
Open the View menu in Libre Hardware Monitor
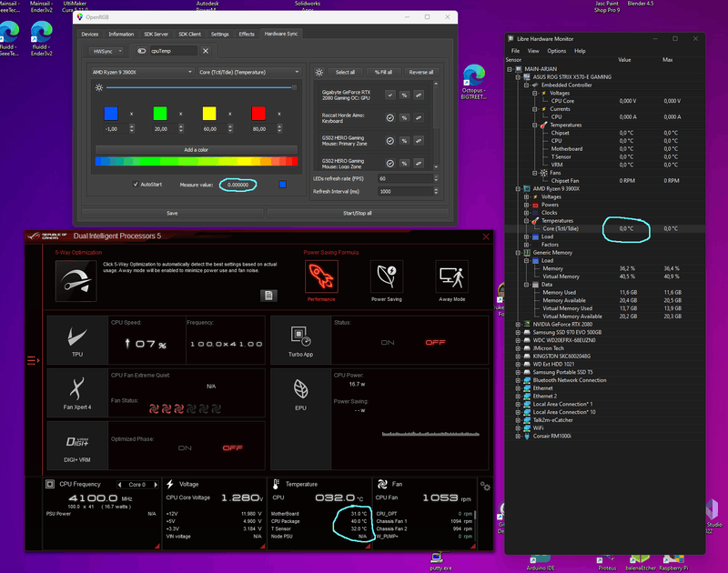(x=533, y=51)
